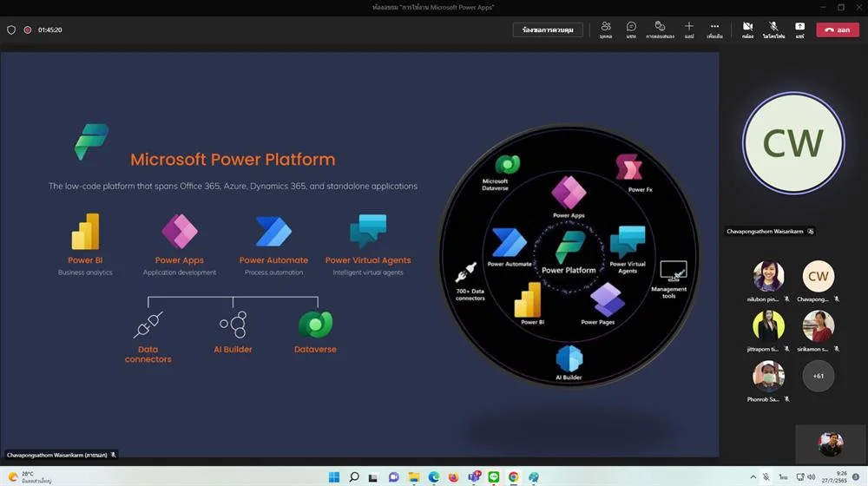Click Power BI icon in slide
868x486 pixels.
[85, 232]
